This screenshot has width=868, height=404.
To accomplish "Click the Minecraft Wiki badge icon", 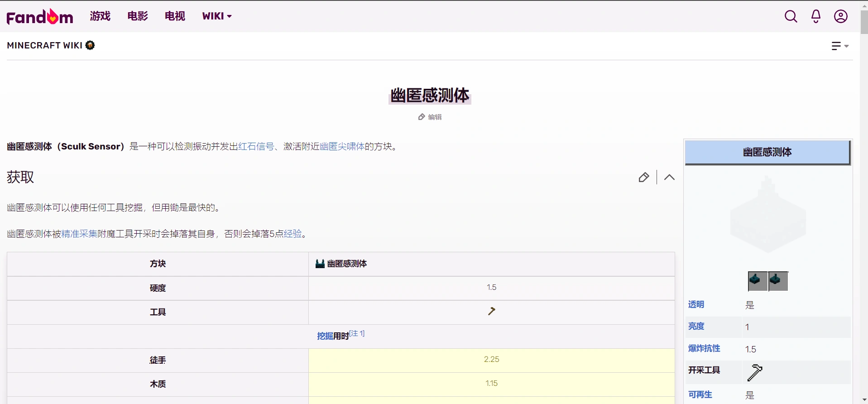I will pos(90,45).
